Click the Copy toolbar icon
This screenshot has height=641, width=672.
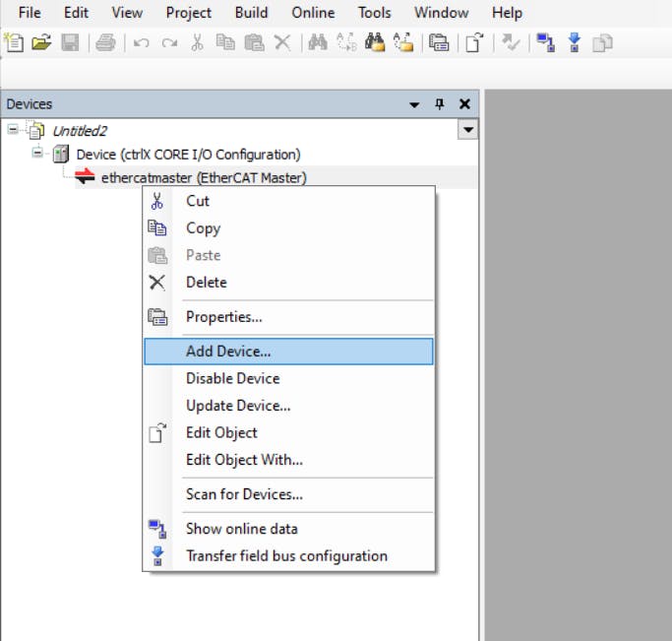click(225, 43)
